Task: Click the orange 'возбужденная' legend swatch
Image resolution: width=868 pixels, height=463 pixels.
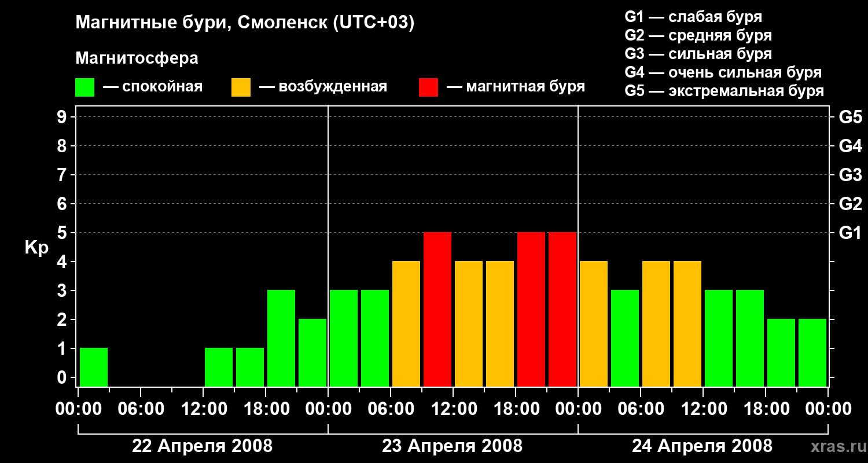Action: tap(241, 87)
